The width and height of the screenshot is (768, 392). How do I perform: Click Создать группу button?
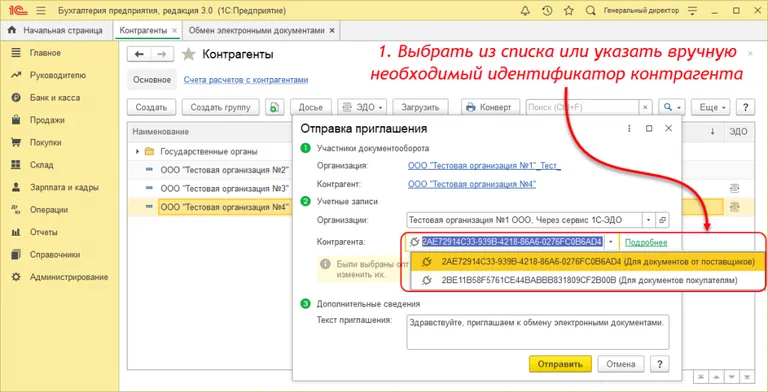point(220,107)
